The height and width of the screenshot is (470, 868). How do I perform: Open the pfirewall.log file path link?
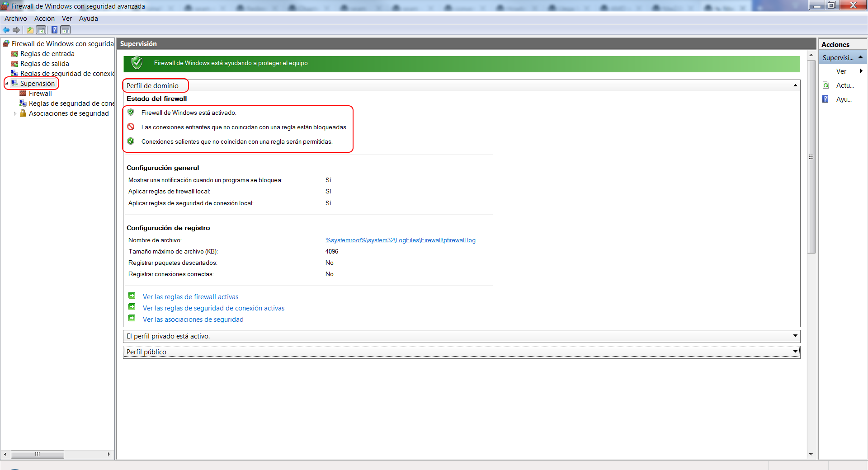coord(400,240)
